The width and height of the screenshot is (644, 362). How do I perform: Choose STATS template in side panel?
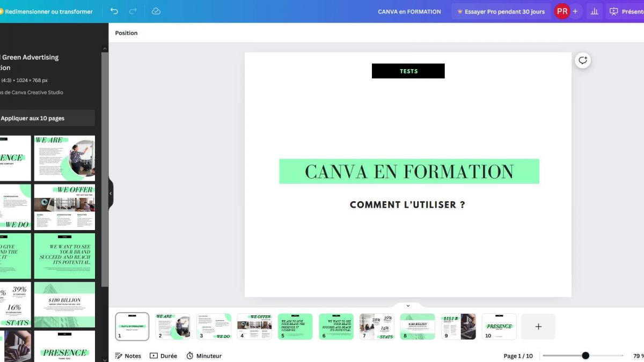pyautogui.click(x=16, y=305)
